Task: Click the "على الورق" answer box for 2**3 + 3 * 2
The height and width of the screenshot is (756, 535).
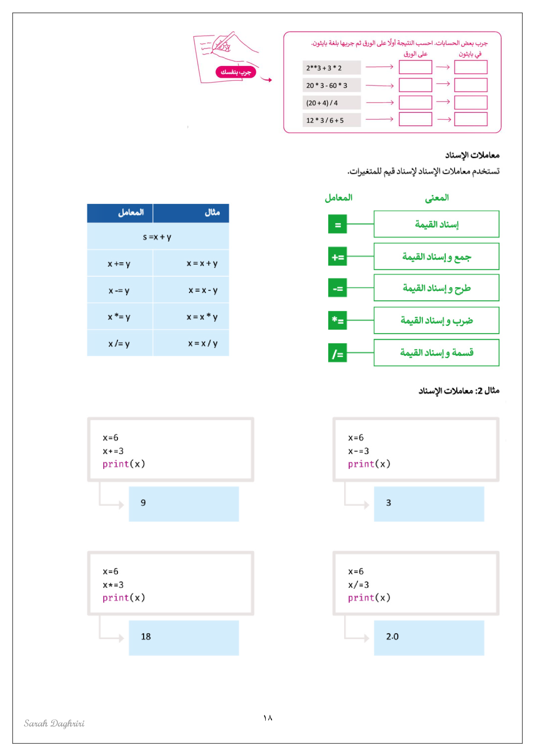Action: [x=415, y=67]
